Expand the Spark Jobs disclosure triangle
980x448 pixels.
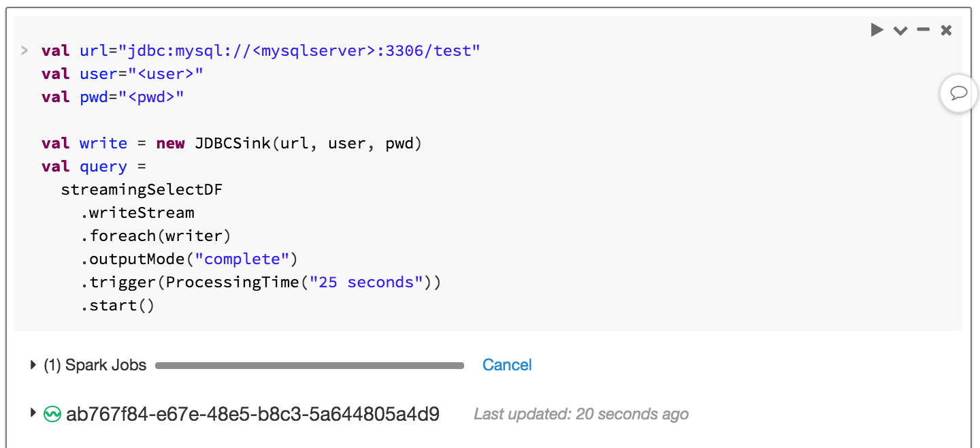(33, 365)
